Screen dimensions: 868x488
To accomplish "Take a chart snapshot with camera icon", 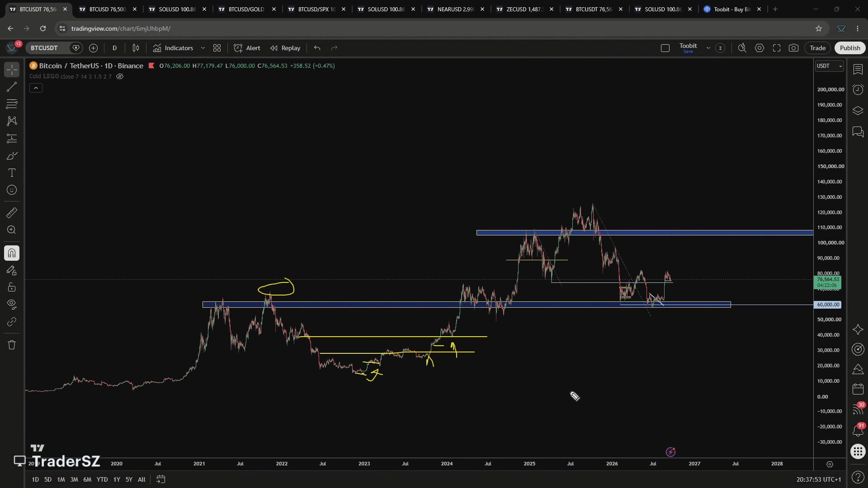I will point(793,48).
